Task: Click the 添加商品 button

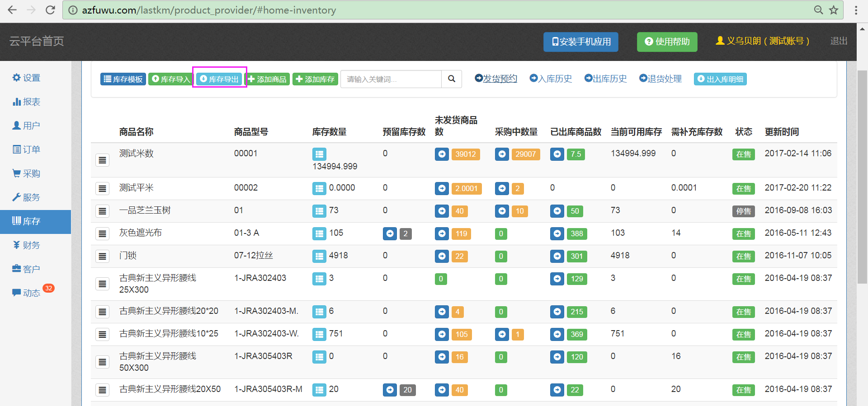Action: [267, 79]
